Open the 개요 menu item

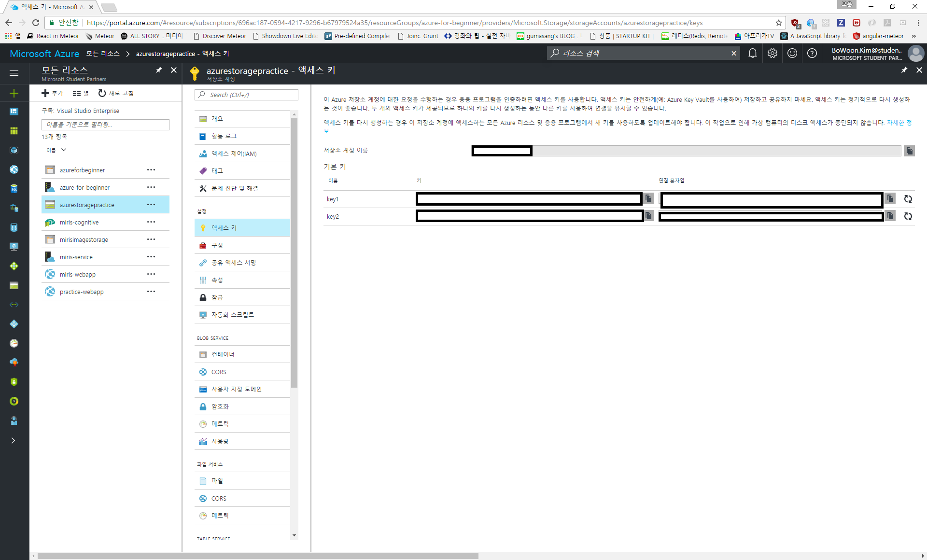242,119
